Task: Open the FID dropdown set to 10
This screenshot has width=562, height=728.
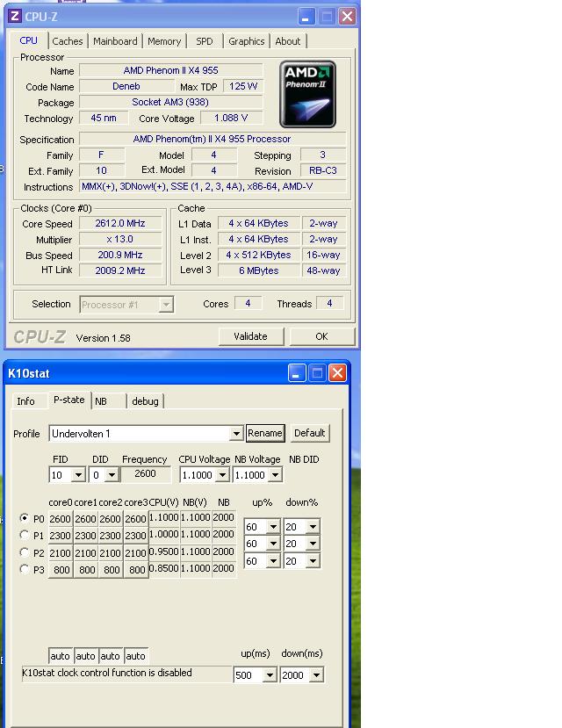Action: pos(78,475)
